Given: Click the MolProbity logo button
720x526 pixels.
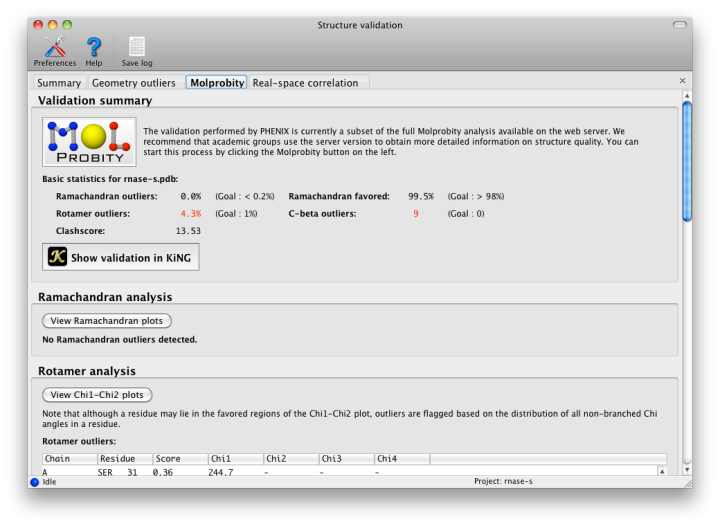Looking at the screenshot, I should (x=89, y=142).
